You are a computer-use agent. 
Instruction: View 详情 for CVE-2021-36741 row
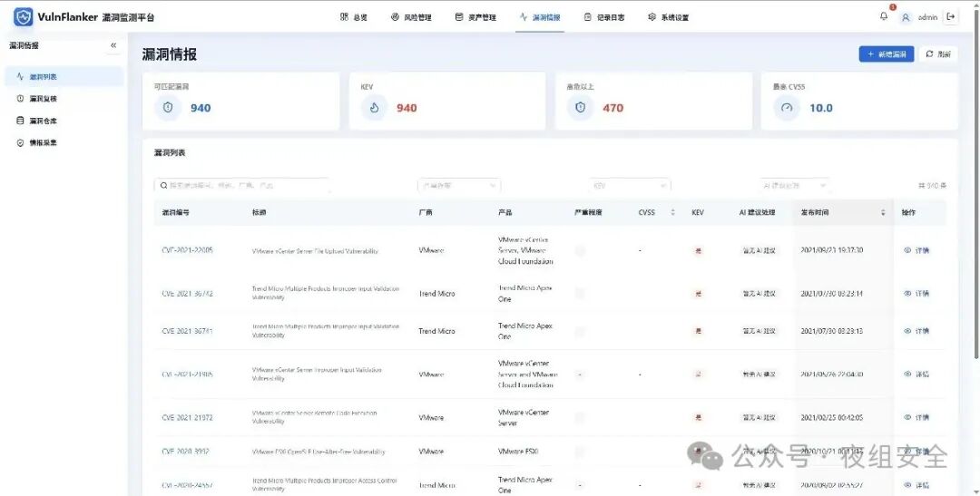(916, 330)
